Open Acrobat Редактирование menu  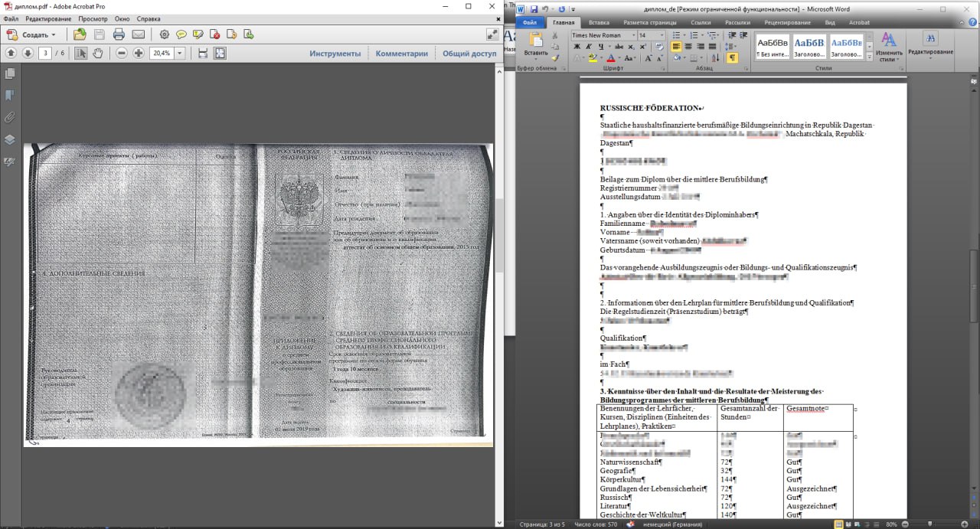pos(47,18)
